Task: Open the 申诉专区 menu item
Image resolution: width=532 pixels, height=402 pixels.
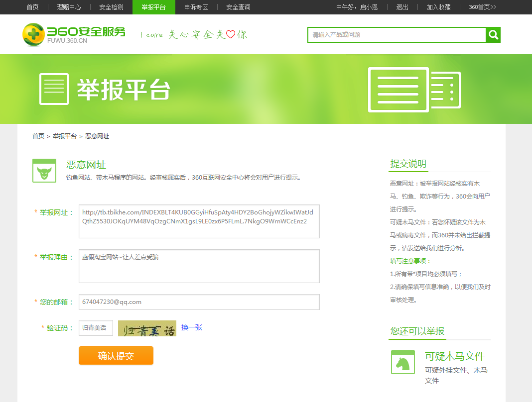Action: point(196,7)
